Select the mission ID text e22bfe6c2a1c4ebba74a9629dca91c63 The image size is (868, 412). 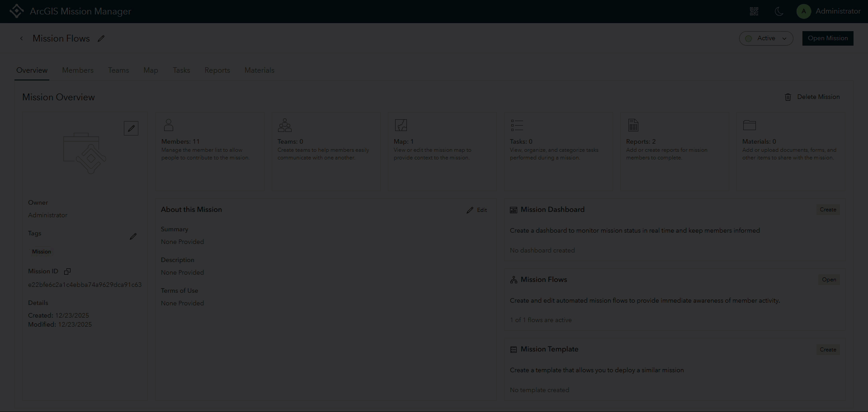click(85, 285)
